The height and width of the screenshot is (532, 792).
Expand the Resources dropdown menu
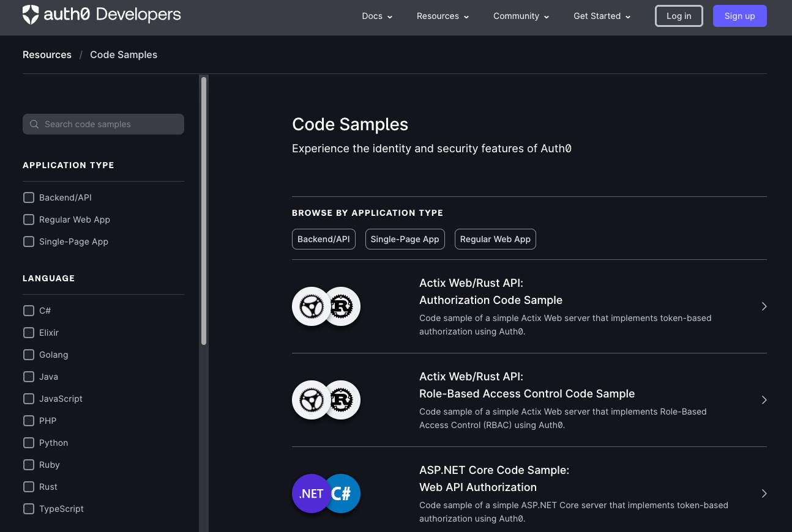pos(443,17)
